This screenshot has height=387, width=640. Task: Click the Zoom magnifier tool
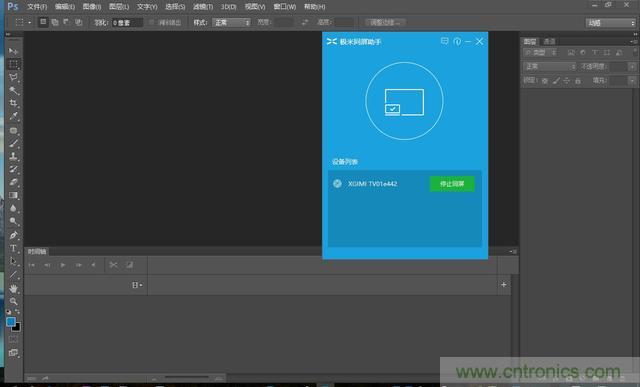click(x=13, y=302)
